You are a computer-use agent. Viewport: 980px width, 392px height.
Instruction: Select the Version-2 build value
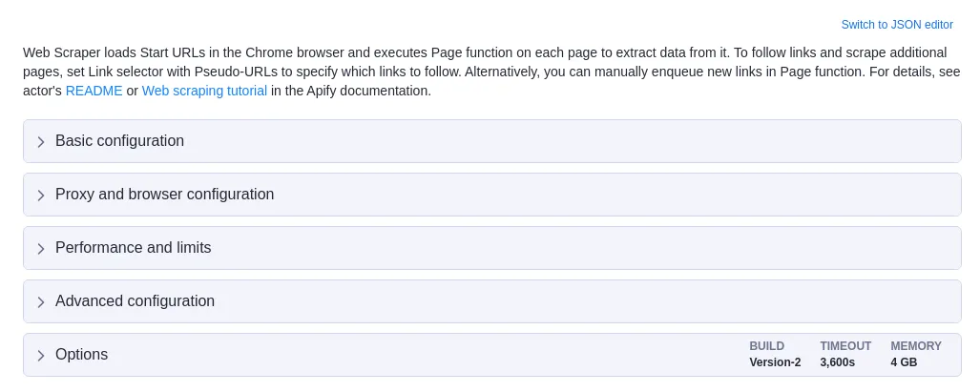775,362
